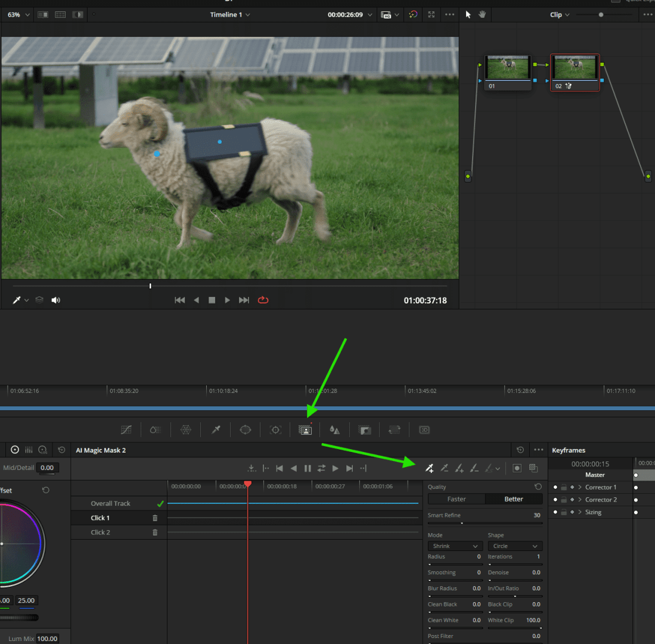Viewport: 655px width, 644px height.
Task: Select the add stroke paintbrush tool
Action: (x=458, y=468)
